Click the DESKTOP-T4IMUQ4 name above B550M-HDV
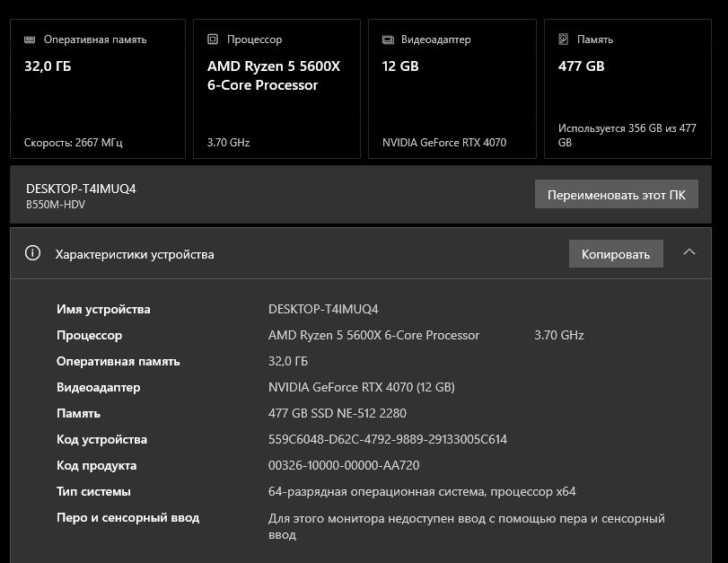Screen dimensions: 728x563 click(81, 189)
